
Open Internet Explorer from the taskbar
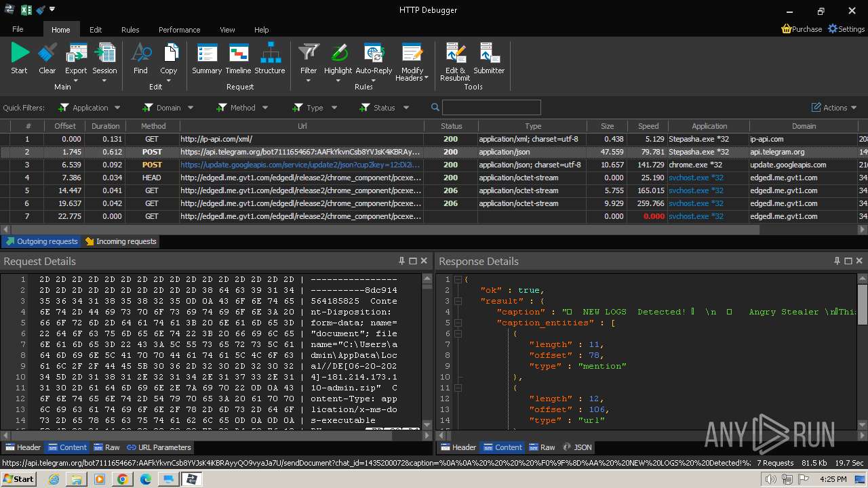54,479
